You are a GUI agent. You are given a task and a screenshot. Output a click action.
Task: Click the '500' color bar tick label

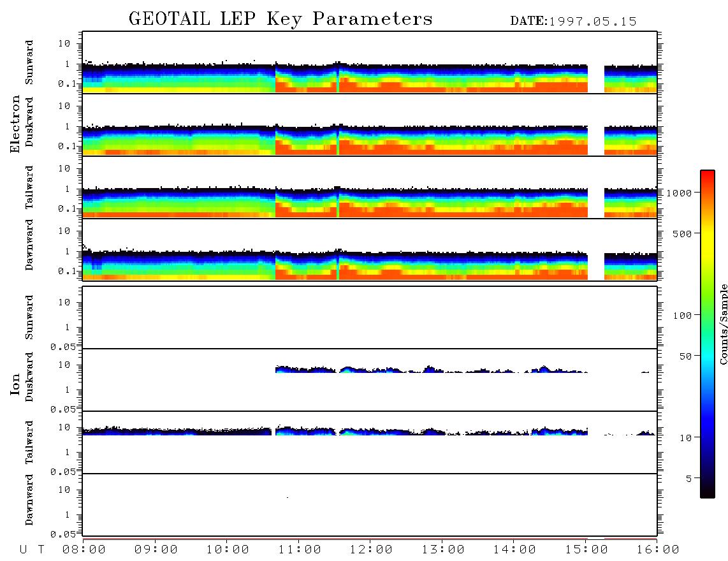tap(683, 234)
